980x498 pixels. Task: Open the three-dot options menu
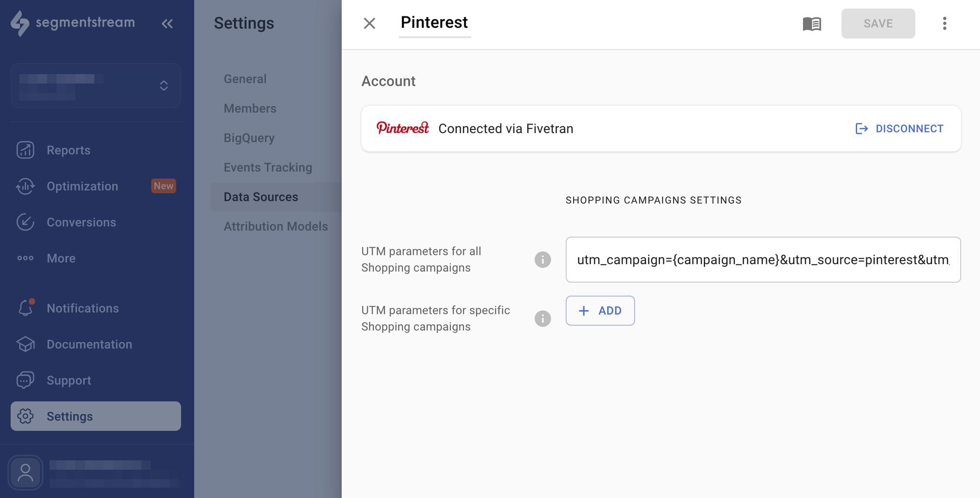pos(944,23)
